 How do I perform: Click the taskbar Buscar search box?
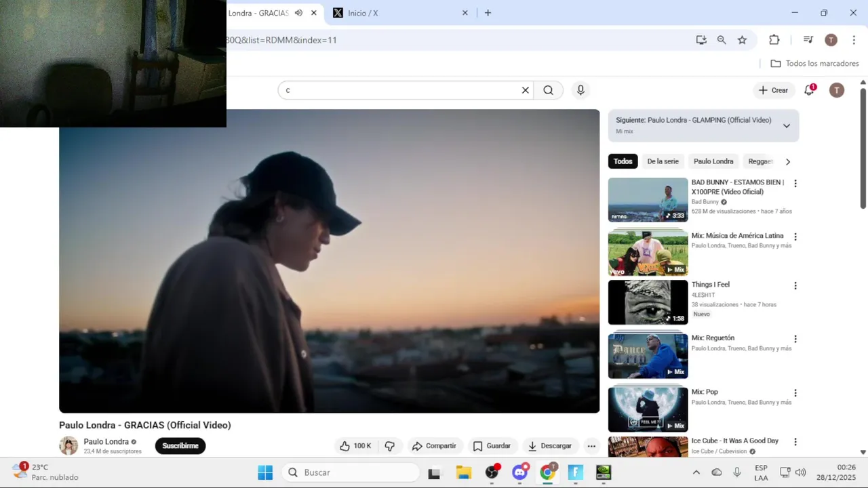pyautogui.click(x=351, y=472)
